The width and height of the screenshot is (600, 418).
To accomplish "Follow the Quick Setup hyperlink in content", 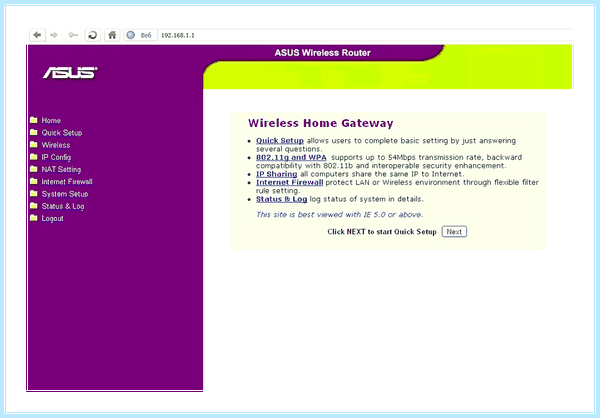I will [280, 141].
